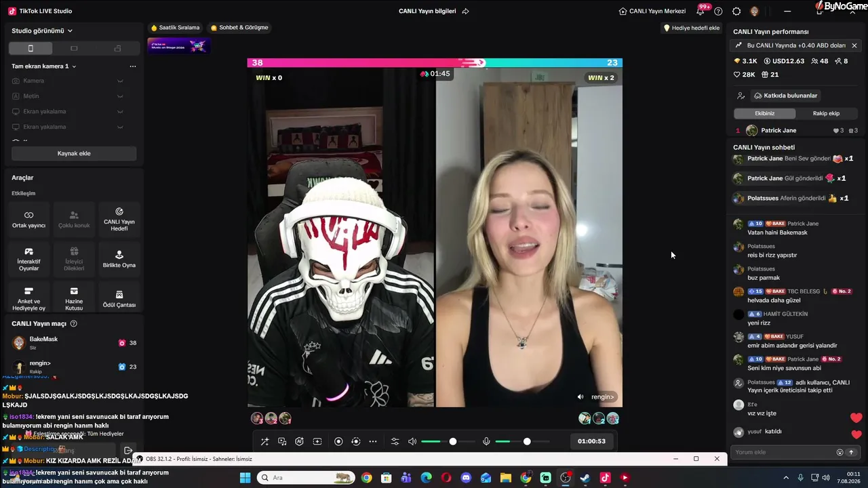Click the 01:00:53 stream timer
Viewport: 868px width, 488px height.
(591, 441)
